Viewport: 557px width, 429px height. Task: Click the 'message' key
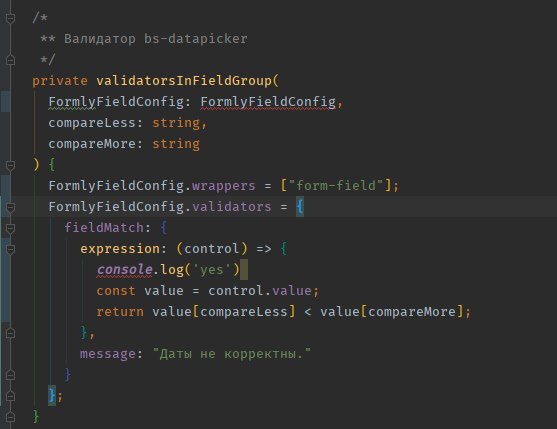pyautogui.click(x=108, y=354)
